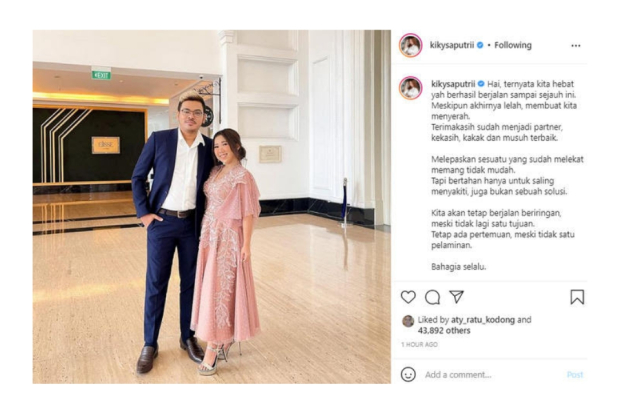This screenshot has height=413, width=620.
Task: Open the three-dots more options menu
Action: [x=575, y=45]
